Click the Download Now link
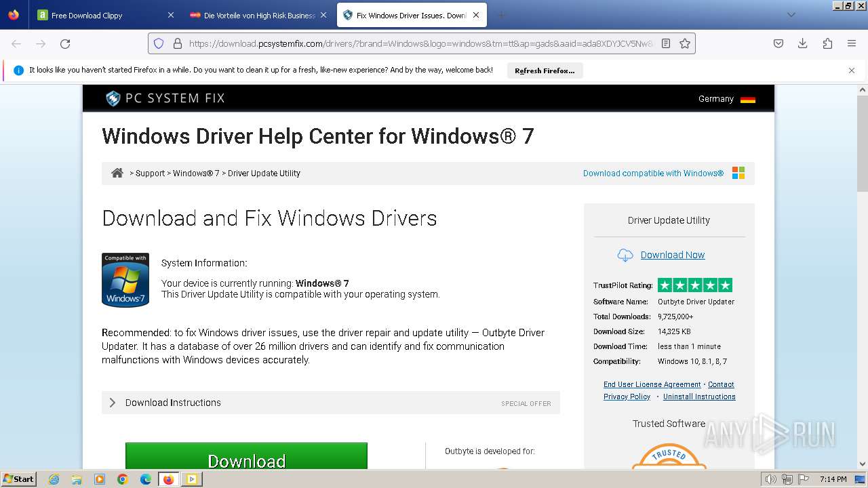The width and height of the screenshot is (868, 488). click(x=673, y=255)
